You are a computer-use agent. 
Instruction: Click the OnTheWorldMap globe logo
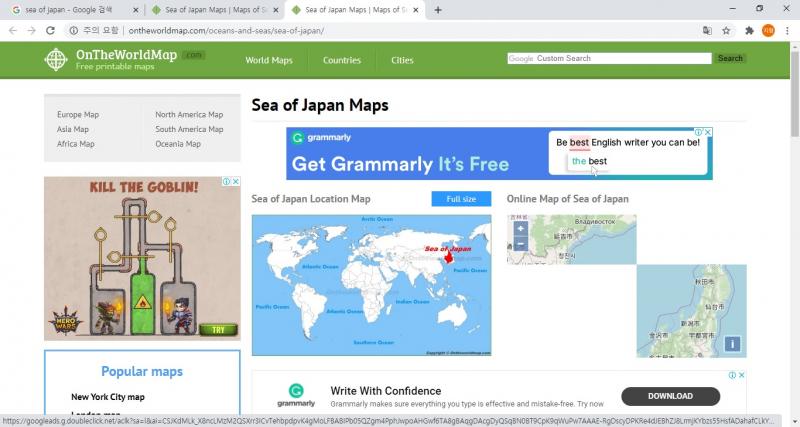pos(57,59)
